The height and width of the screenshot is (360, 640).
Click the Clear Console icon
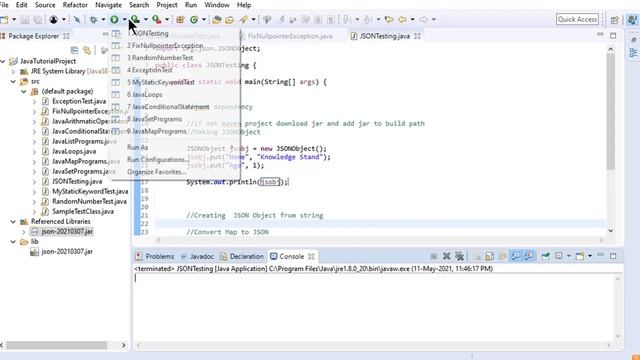click(x=477, y=256)
